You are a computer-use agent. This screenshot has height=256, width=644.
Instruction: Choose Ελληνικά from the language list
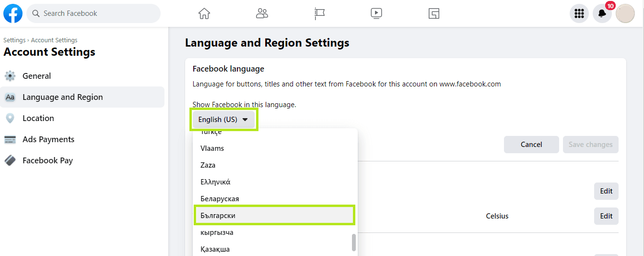pos(275,182)
